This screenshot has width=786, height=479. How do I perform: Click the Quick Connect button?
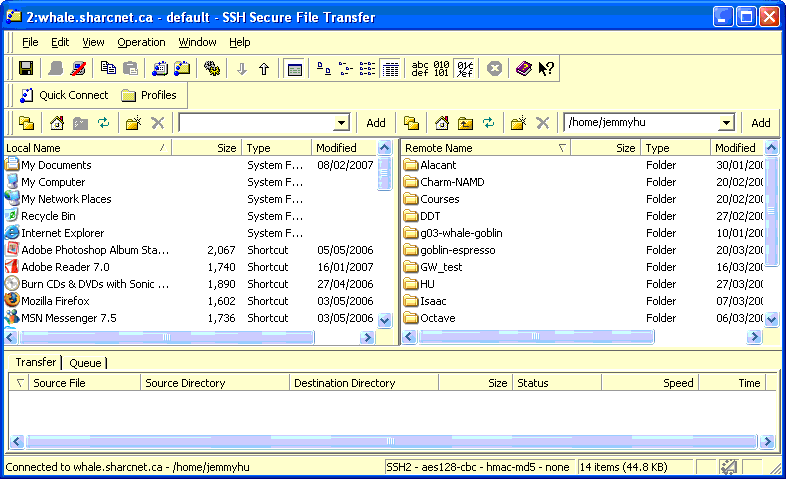pos(64,96)
